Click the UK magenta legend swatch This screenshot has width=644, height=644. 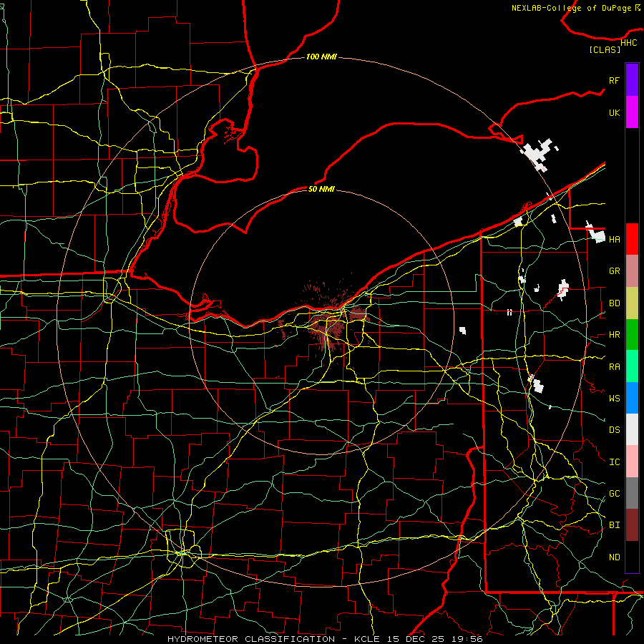(632, 112)
